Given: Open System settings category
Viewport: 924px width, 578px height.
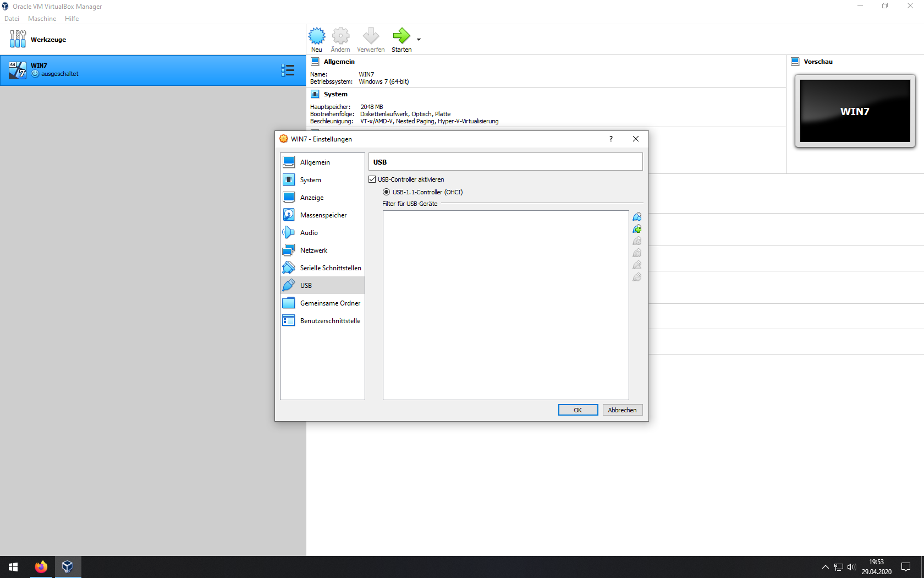Looking at the screenshot, I should point(322,180).
